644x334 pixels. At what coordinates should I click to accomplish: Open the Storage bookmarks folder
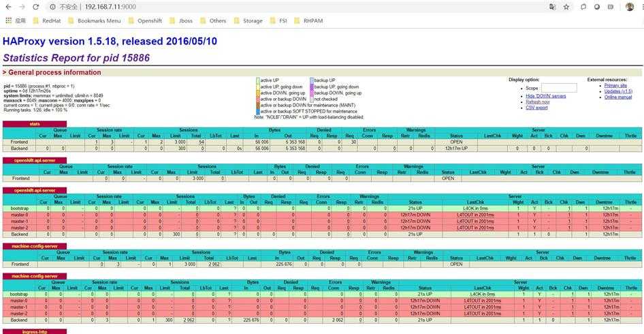coord(248,20)
